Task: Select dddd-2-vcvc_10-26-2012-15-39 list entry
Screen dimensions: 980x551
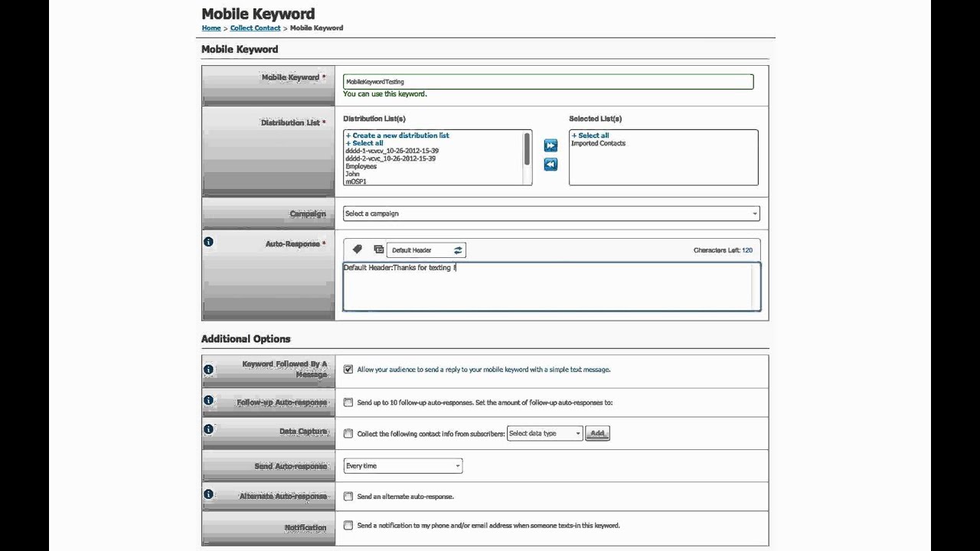Action: click(390, 158)
